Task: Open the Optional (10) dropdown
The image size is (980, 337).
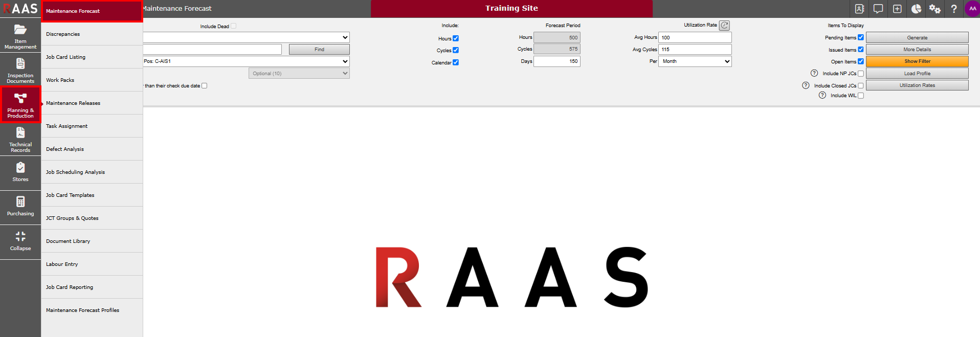Action: [299, 74]
